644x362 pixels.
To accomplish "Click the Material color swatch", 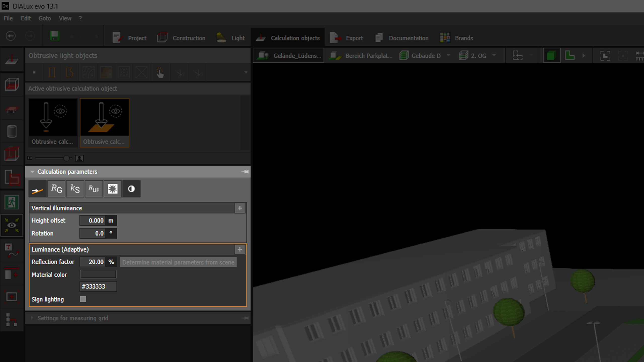I will tap(98, 274).
